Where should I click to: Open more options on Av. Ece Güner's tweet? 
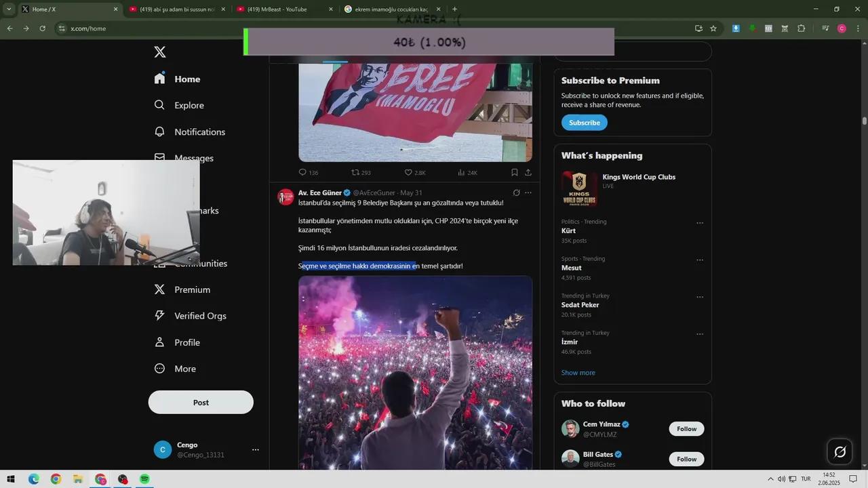528,192
